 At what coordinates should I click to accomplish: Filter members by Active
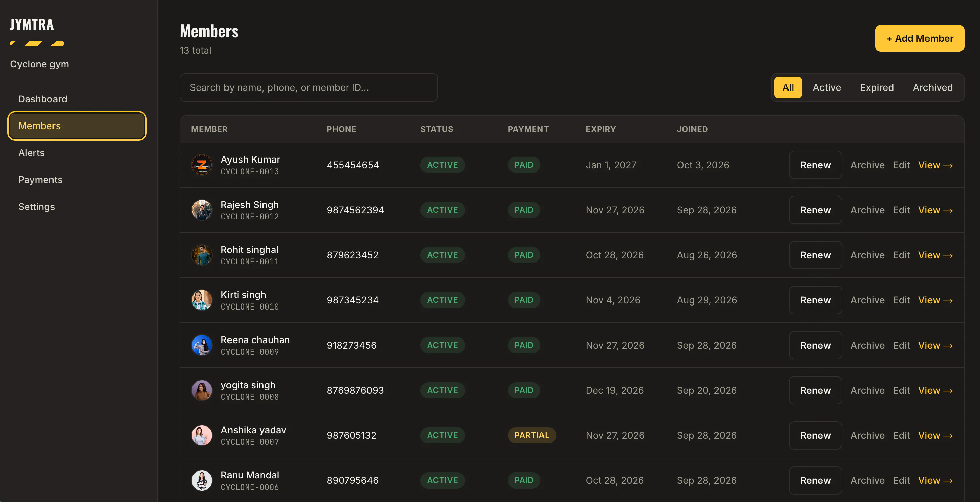click(827, 87)
